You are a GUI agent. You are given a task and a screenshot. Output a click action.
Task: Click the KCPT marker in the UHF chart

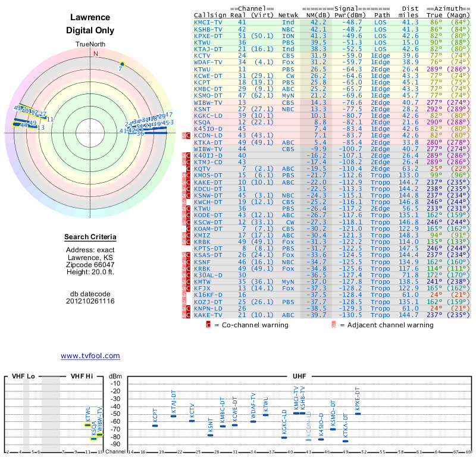[x=155, y=425]
